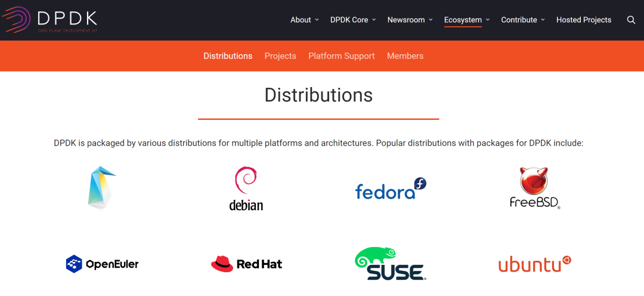Click the Red Hat logo
Viewport: 644px width, 296px height.
(246, 264)
